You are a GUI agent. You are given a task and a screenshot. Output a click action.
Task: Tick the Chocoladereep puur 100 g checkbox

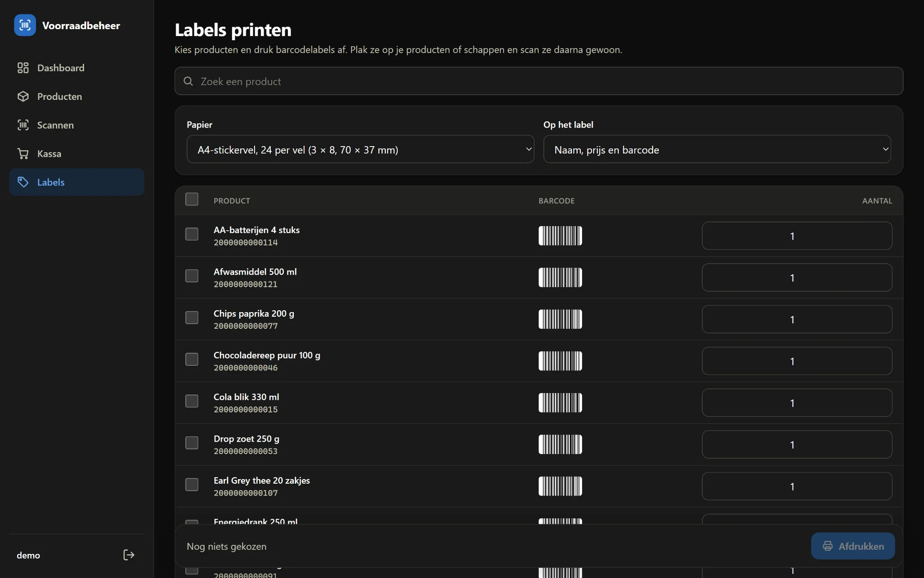pyautogui.click(x=192, y=359)
